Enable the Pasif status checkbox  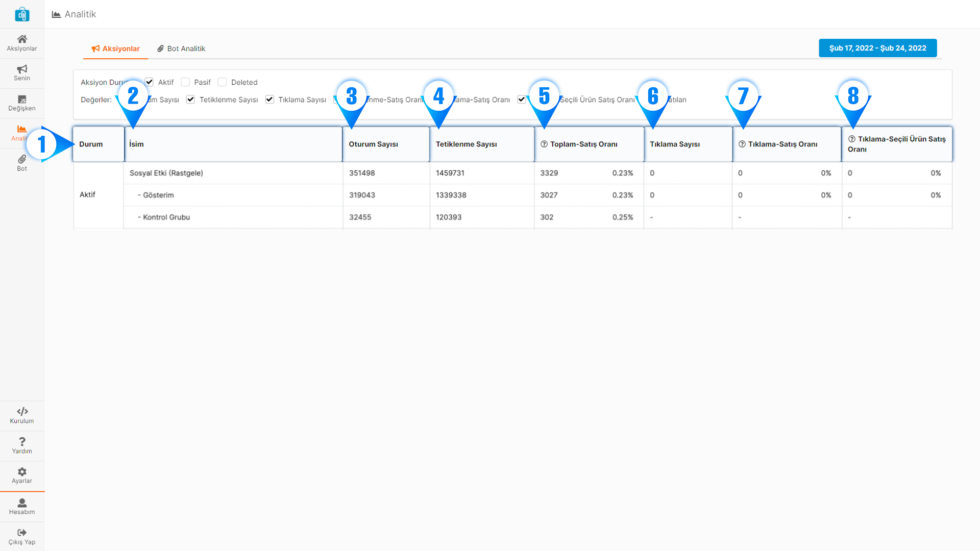coord(185,82)
